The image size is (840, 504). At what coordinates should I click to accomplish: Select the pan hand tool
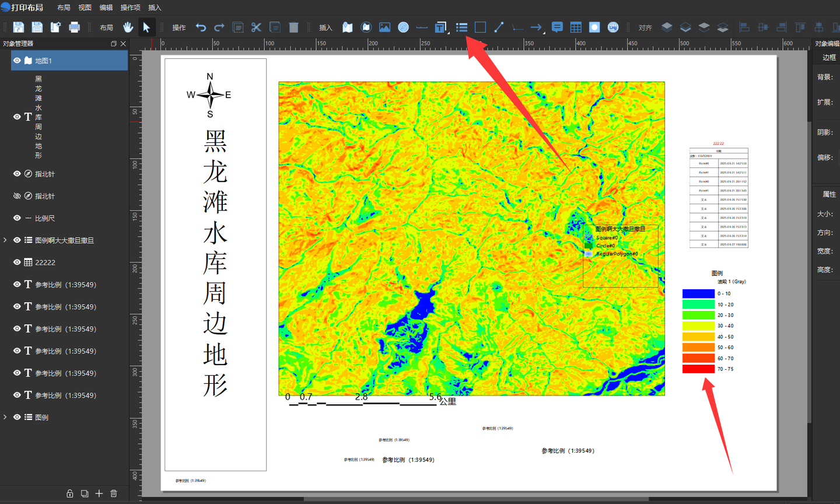(128, 27)
